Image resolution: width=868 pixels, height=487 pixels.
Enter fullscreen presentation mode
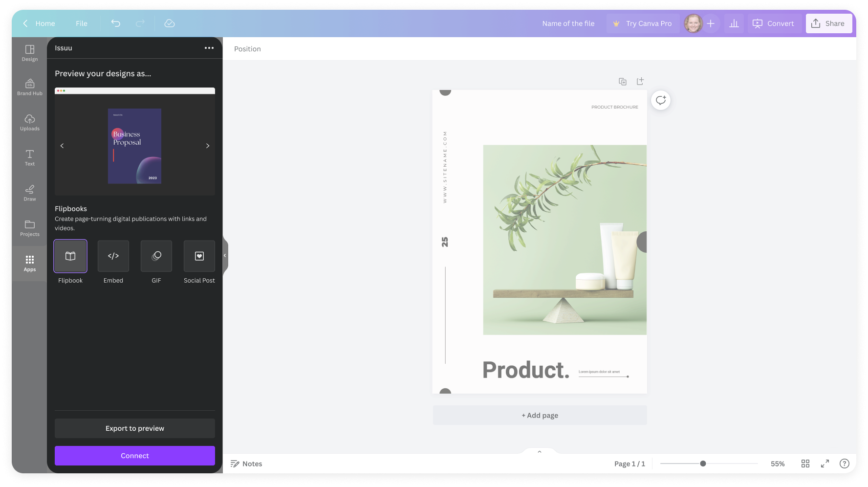(x=825, y=464)
